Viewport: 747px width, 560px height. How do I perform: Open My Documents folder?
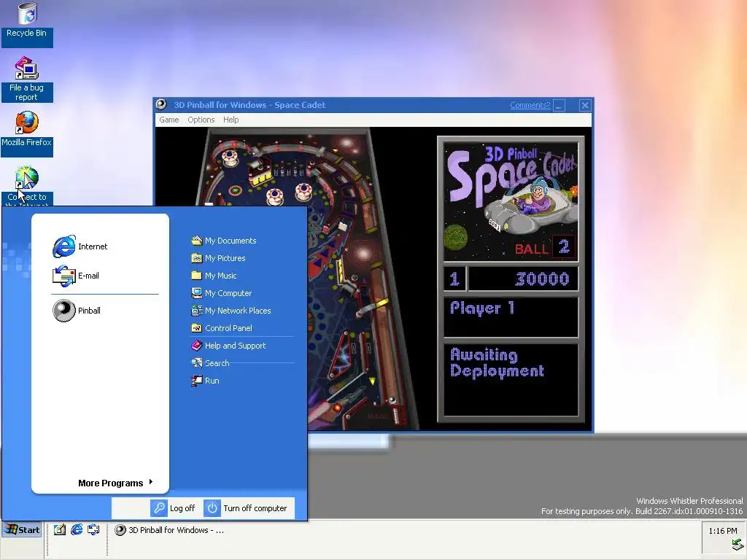[x=223, y=241]
